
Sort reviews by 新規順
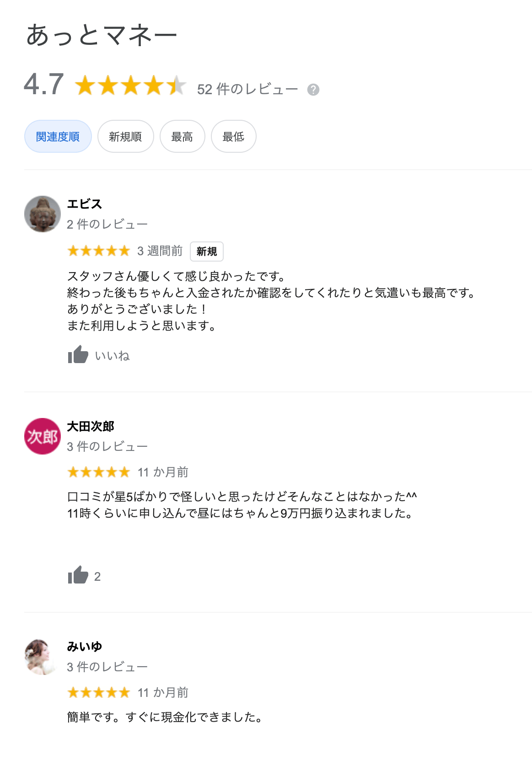coord(125,136)
